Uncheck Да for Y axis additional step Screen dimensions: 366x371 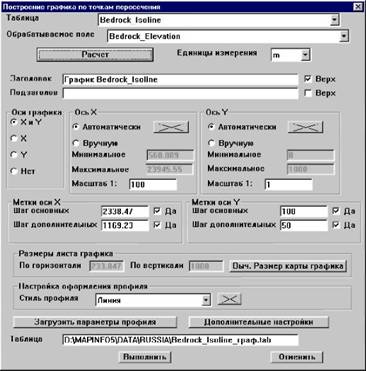(336, 225)
